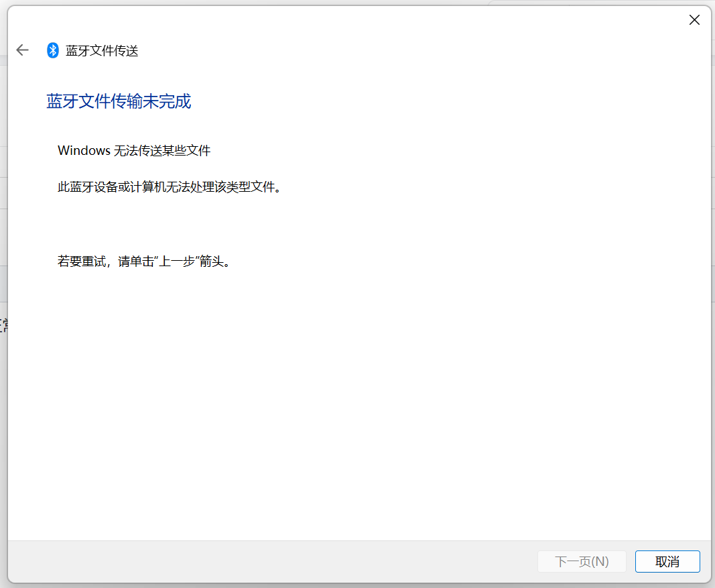Image resolution: width=715 pixels, height=588 pixels.
Task: Click the error text about unsupported file type
Action: (170, 187)
